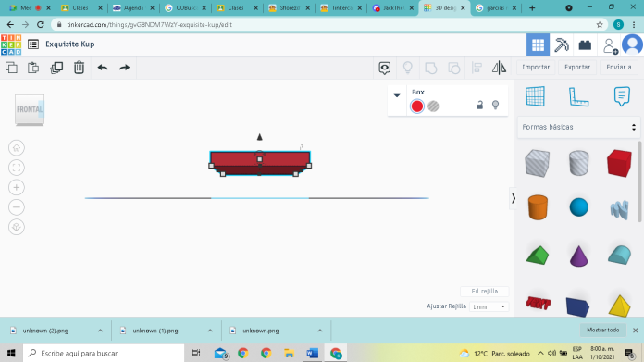Select the Ruler tool
This screenshot has height=362, width=644.
pyautogui.click(x=578, y=97)
